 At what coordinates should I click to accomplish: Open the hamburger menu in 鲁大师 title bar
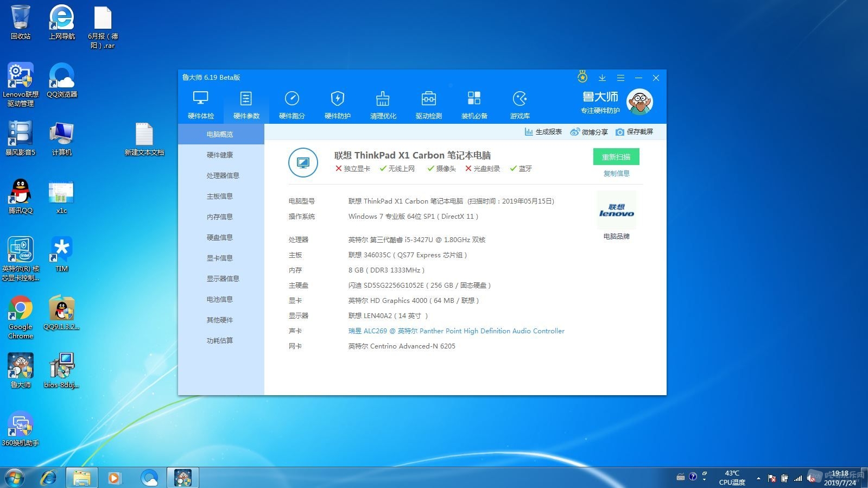tap(620, 78)
